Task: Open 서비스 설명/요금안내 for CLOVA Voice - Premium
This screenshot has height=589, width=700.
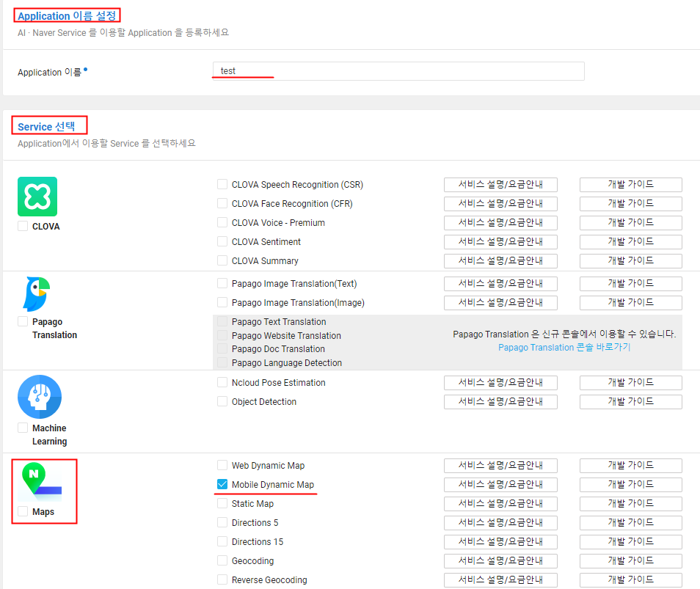Action: (x=500, y=222)
